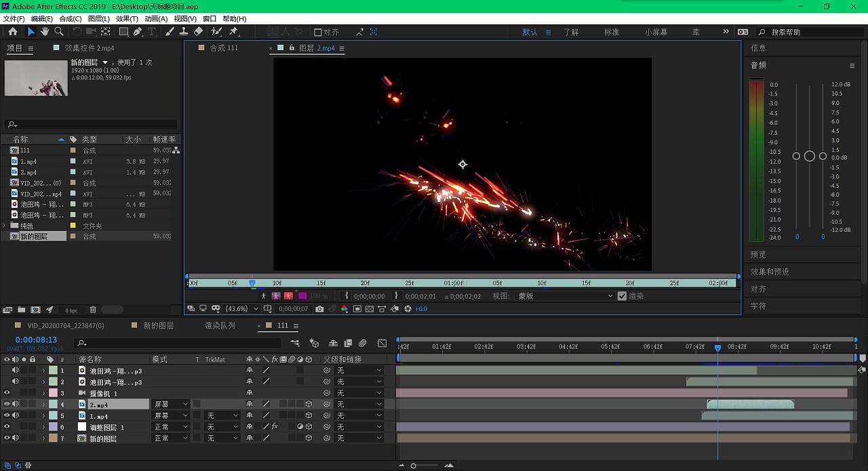The image size is (868, 471).
Task: Select the 标准 workspace
Action: (612, 32)
